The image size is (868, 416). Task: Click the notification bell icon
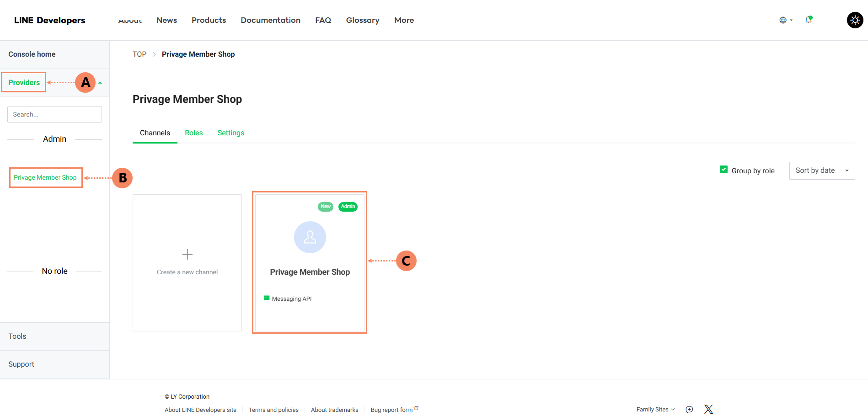[809, 20]
